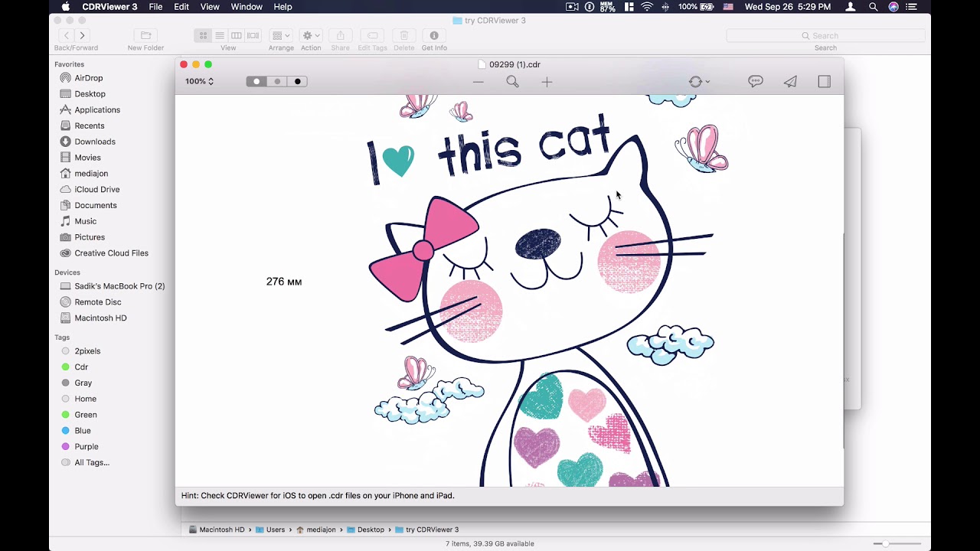Select Downloads in Finder sidebar
Image resolution: width=980 pixels, height=551 pixels.
[95, 142]
